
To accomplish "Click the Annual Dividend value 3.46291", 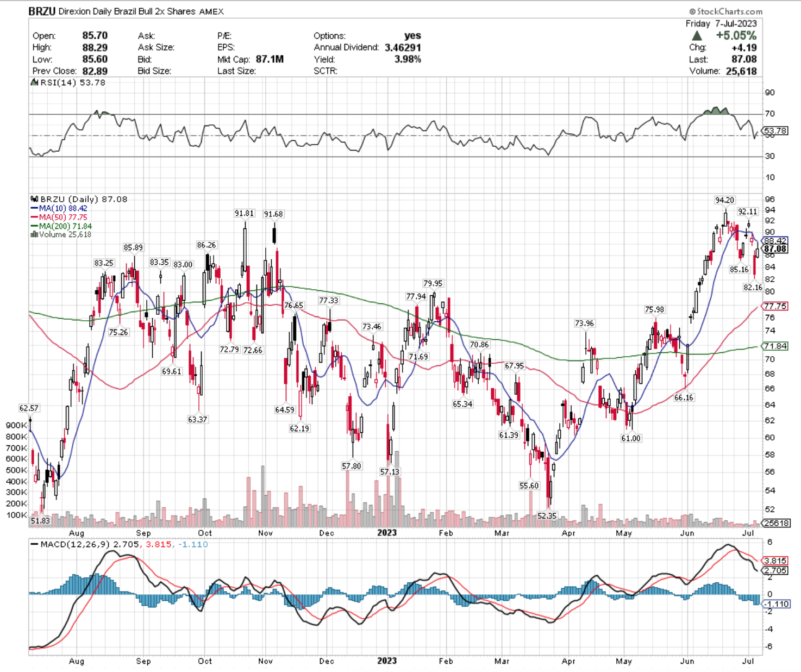I will click(403, 47).
